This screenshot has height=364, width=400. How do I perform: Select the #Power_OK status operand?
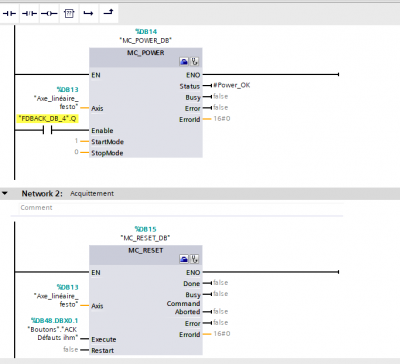click(x=232, y=85)
